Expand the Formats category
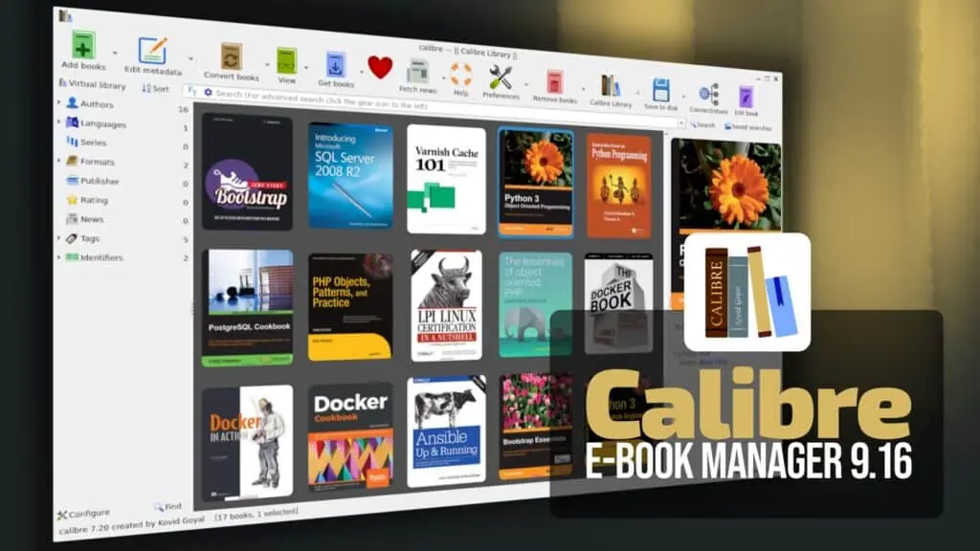The width and height of the screenshot is (980, 551). point(59,161)
